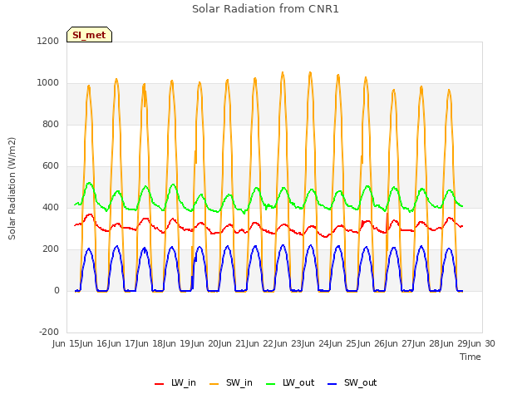Click the green LW_out legend color marker
The image size is (532, 399).
tap(271, 384)
